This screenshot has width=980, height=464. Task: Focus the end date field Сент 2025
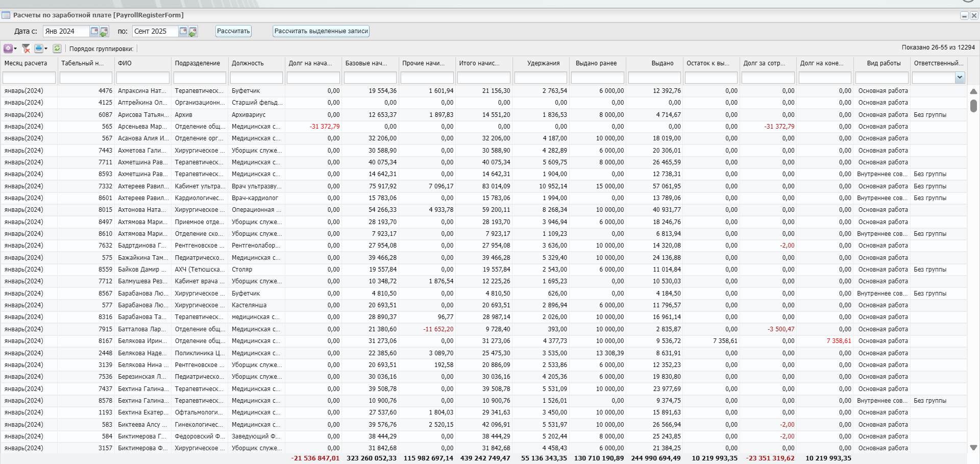[155, 32]
